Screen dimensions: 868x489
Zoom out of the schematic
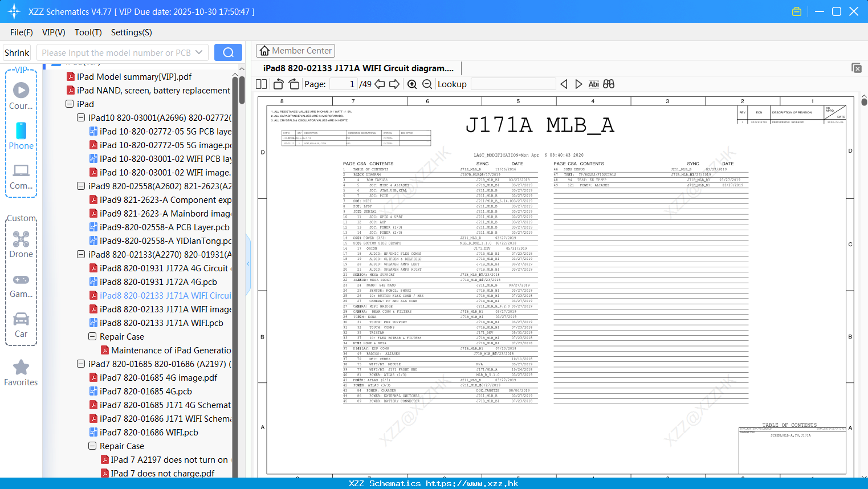[x=427, y=84]
